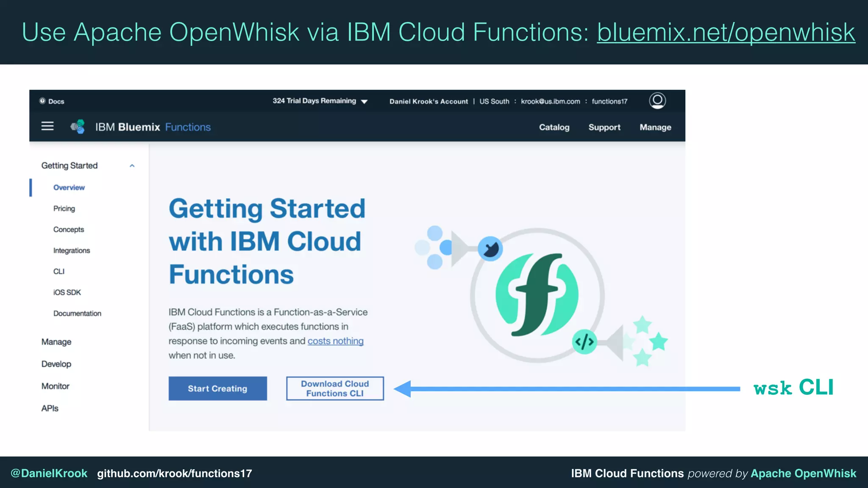Screen dimensions: 868x488
Task: Open the Monitor sidebar section
Action: pyautogui.click(x=55, y=386)
